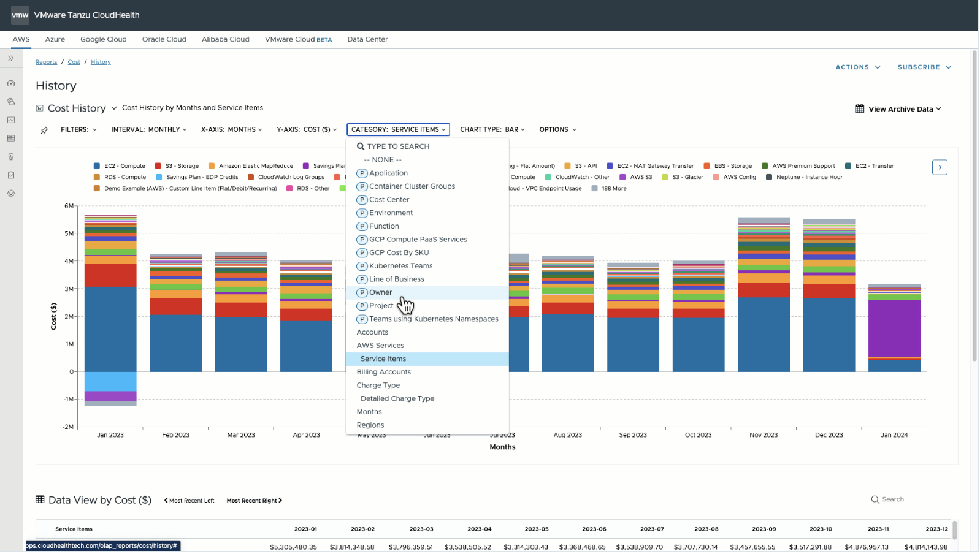This screenshot has width=980, height=554.
Task: Open the Actions dropdown
Action: [x=858, y=67]
